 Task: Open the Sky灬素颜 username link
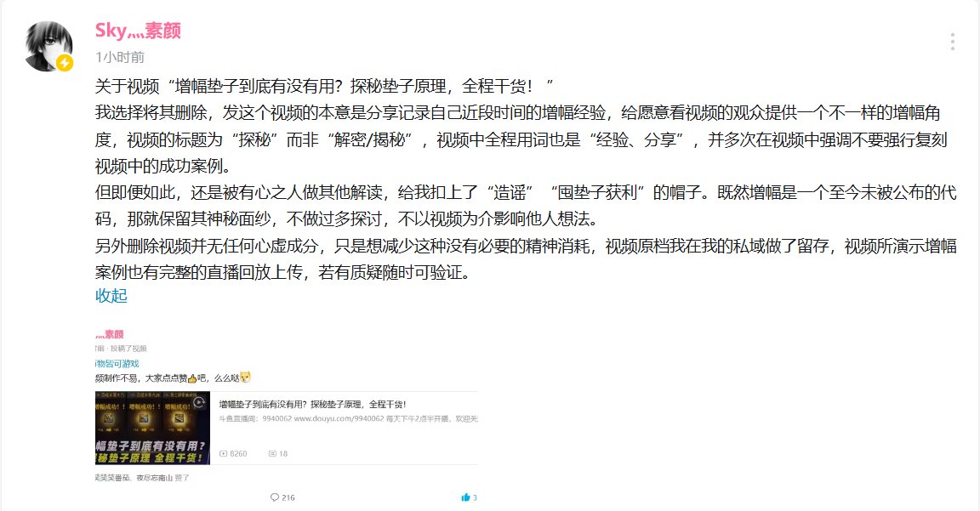click(138, 30)
